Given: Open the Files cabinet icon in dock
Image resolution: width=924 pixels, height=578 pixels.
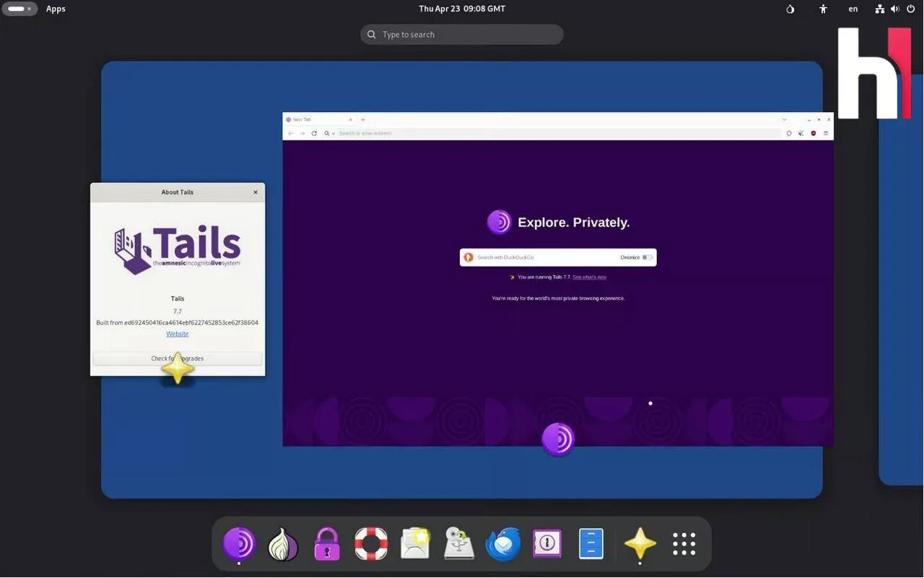Looking at the screenshot, I should (591, 543).
